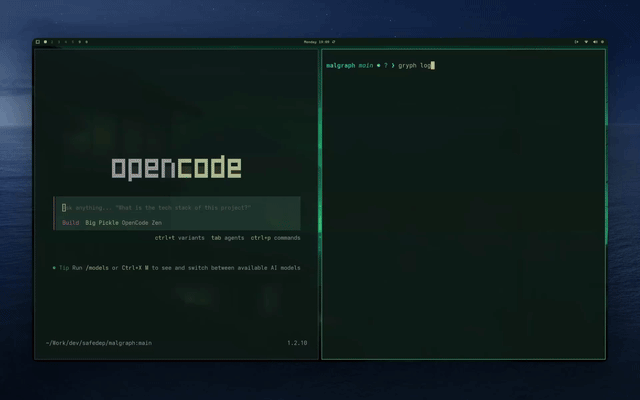Open the launcher icon in the top bar
The image size is (640, 400).
pos(38,42)
